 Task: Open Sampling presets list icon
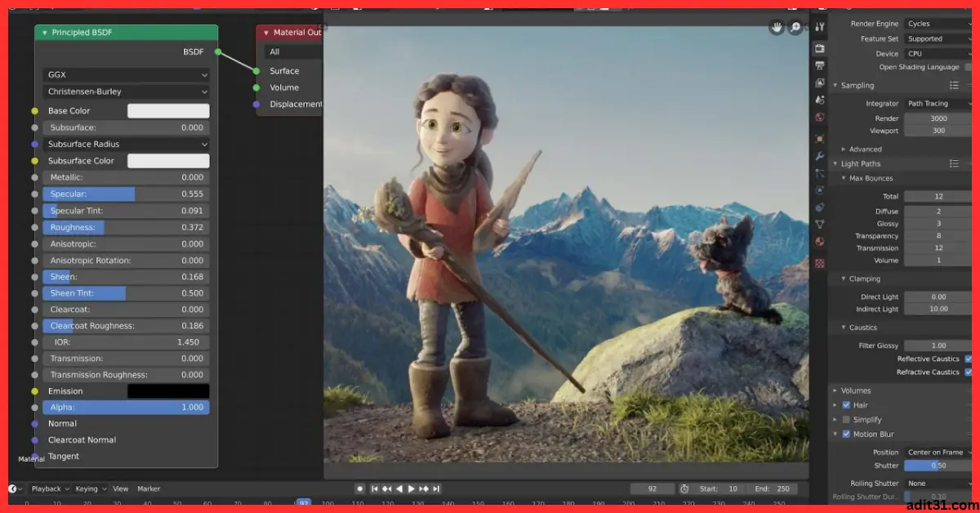point(954,85)
